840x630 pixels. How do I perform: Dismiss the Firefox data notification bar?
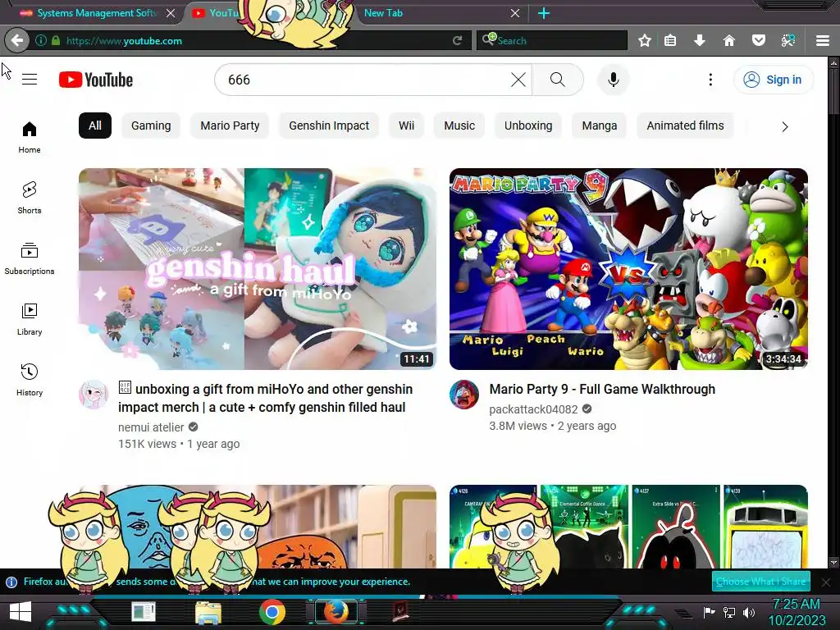point(826,582)
